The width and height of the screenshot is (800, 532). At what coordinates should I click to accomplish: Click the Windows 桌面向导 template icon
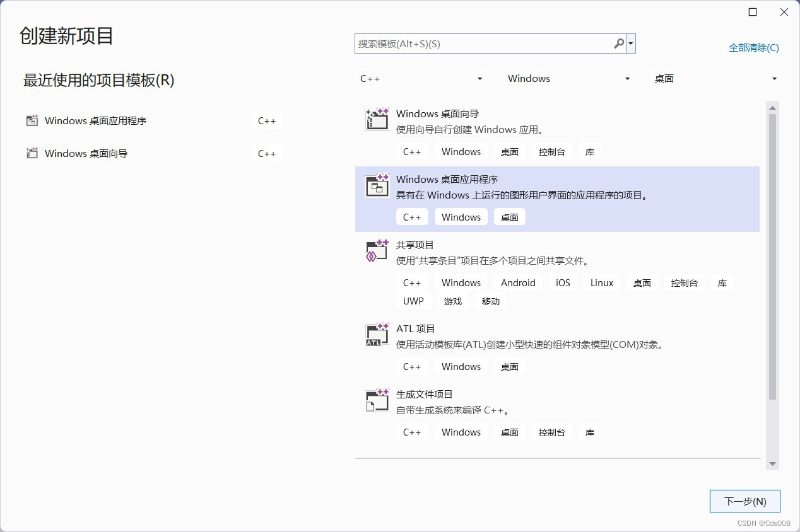pos(376,119)
